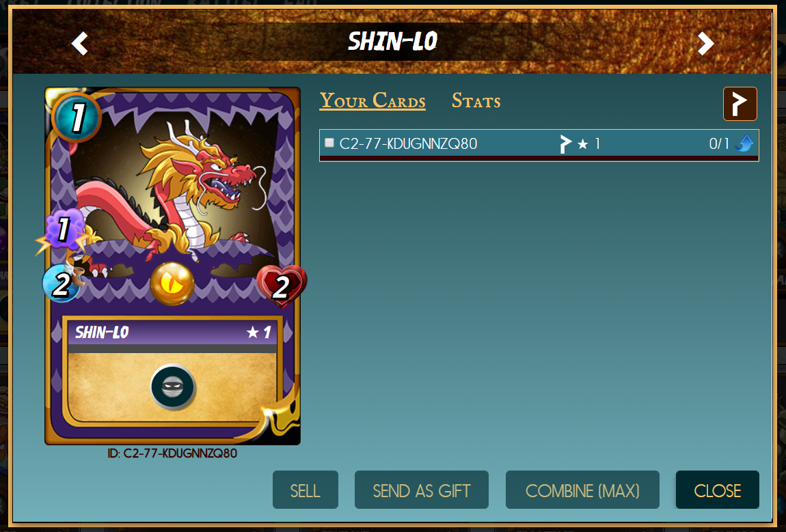Click the flag icon in card row
Image resolution: width=786 pixels, height=532 pixels.
pyautogui.click(x=565, y=144)
